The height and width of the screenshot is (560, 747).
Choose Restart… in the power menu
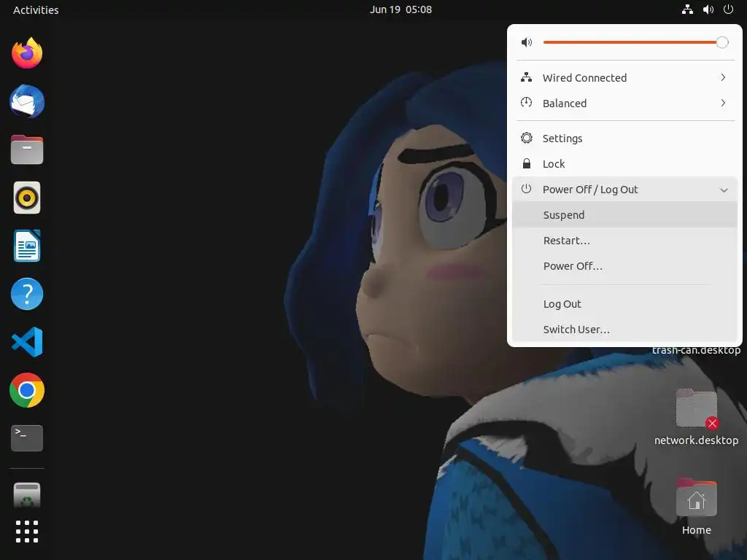click(x=624, y=241)
